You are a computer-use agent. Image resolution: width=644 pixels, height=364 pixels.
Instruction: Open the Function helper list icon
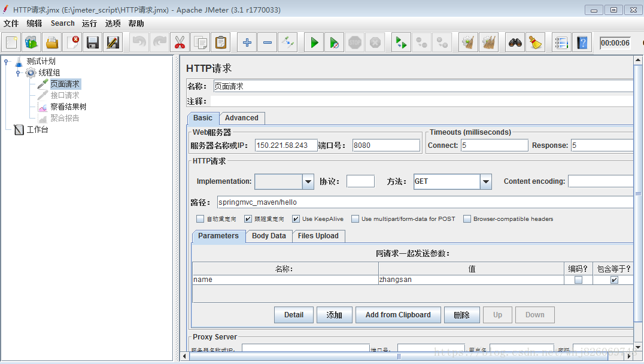(561, 43)
